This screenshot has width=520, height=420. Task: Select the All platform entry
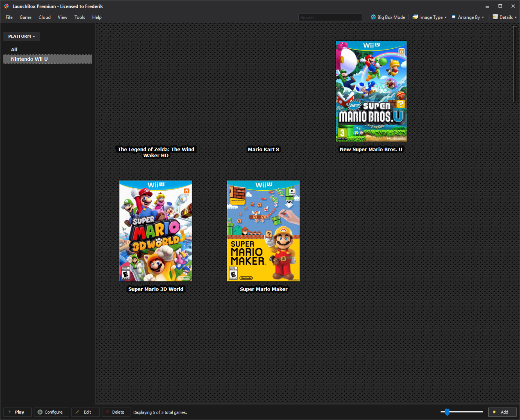(14, 50)
